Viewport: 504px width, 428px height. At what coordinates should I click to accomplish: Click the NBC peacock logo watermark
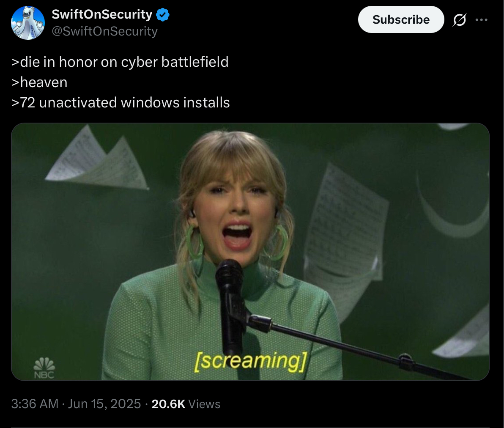click(44, 368)
